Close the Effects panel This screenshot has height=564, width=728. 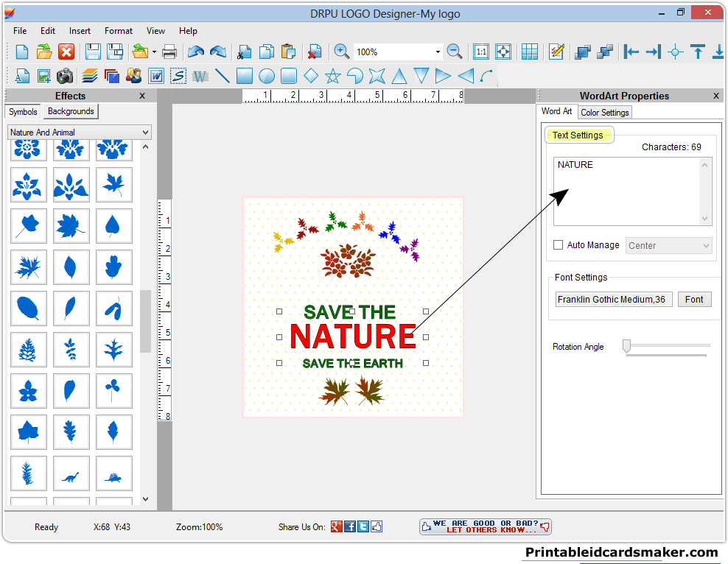pos(142,96)
